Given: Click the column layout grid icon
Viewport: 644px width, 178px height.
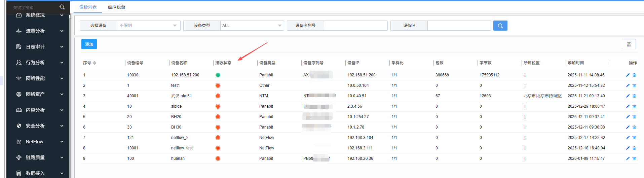Looking at the screenshot, I should [x=629, y=44].
